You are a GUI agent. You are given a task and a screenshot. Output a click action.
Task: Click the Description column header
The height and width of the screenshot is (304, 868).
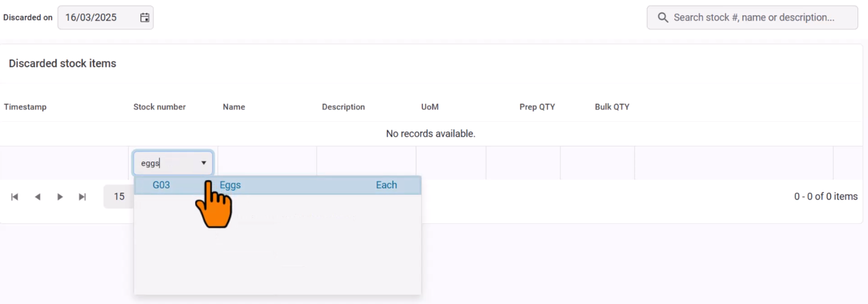[343, 107]
